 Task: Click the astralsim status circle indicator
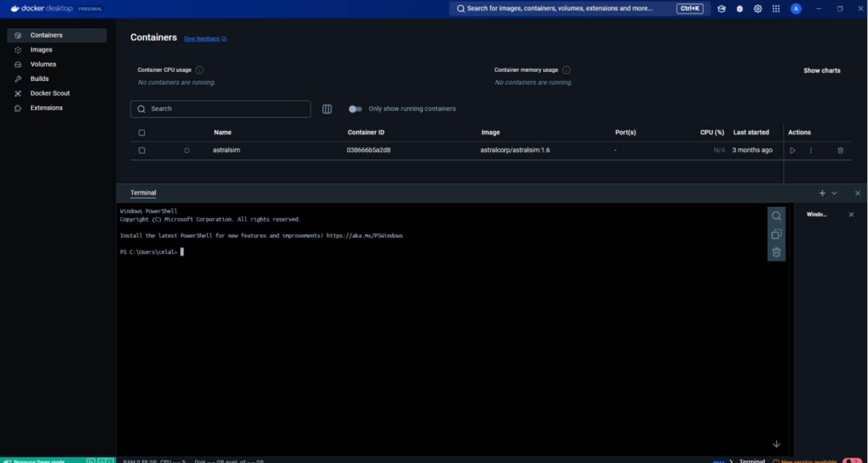point(187,151)
